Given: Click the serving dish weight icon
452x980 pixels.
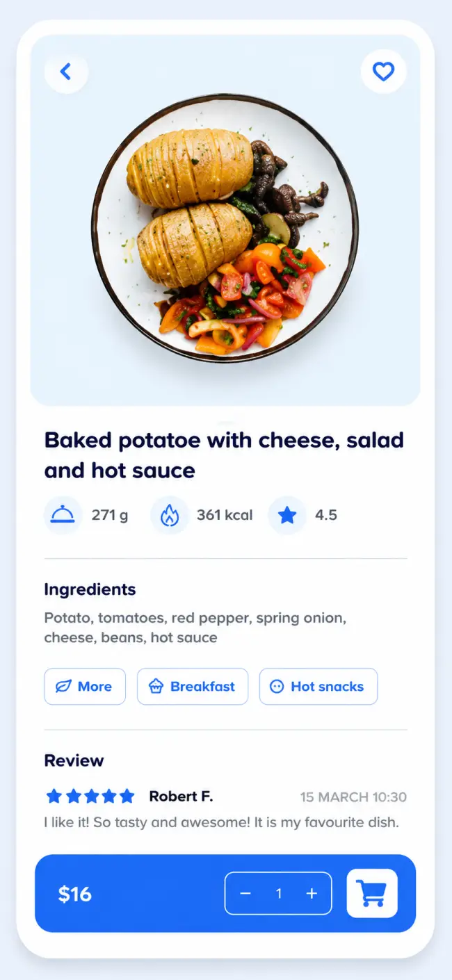Looking at the screenshot, I should pyautogui.click(x=63, y=515).
